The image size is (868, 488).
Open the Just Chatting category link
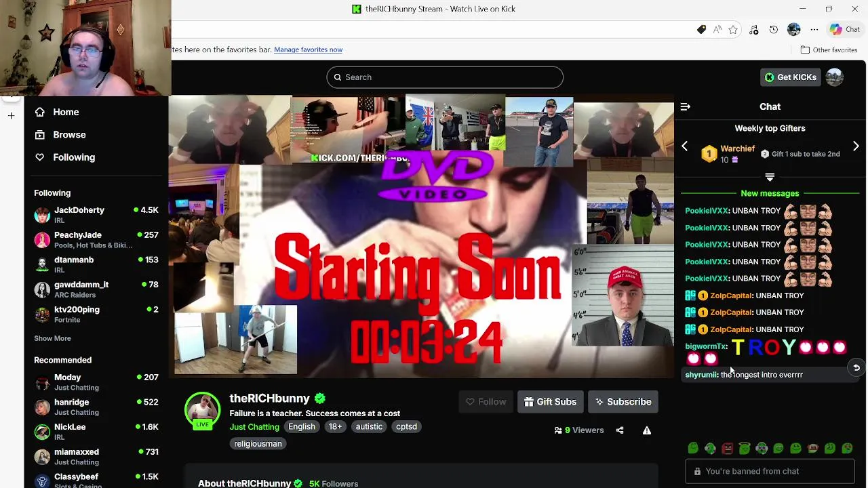(x=254, y=426)
